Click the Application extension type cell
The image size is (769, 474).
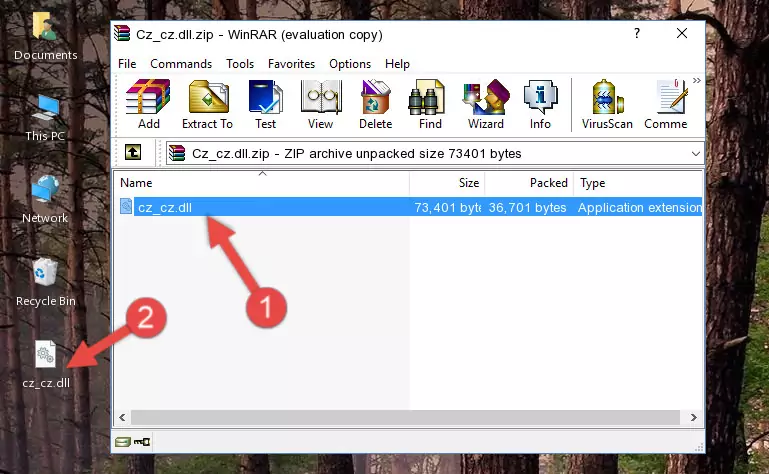[640, 208]
